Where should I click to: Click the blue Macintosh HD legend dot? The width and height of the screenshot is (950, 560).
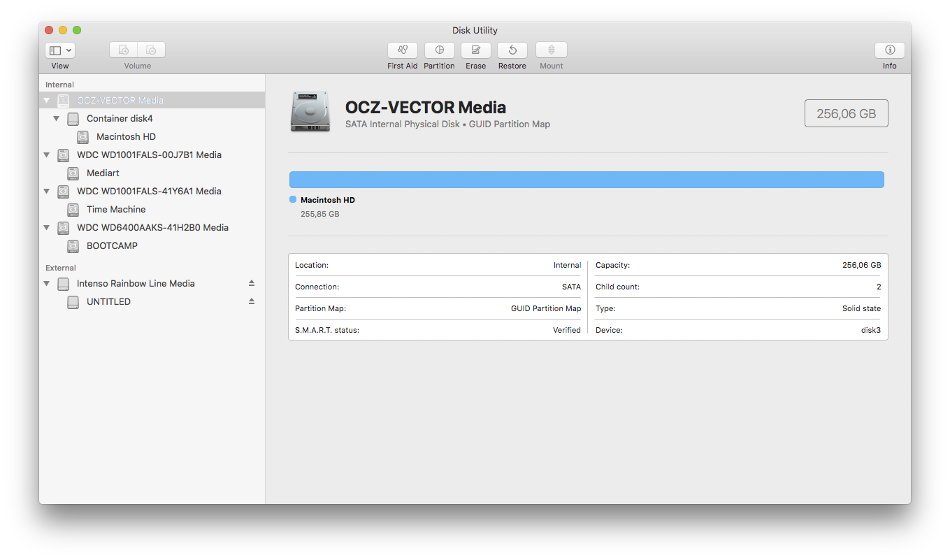[x=293, y=199]
